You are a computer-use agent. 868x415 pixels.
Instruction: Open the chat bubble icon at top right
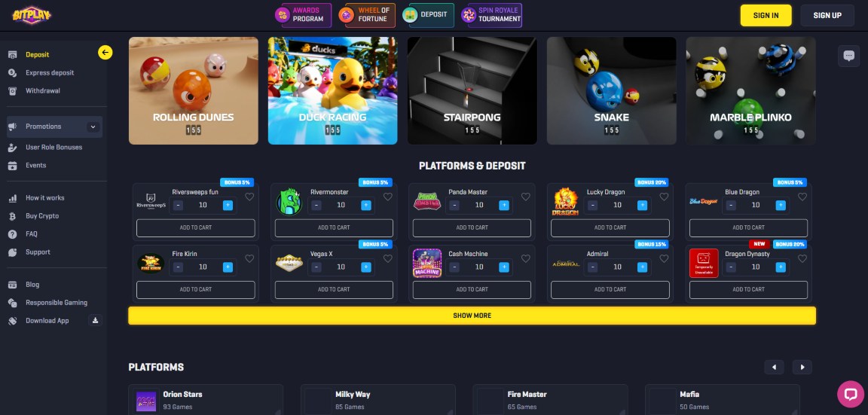point(848,56)
